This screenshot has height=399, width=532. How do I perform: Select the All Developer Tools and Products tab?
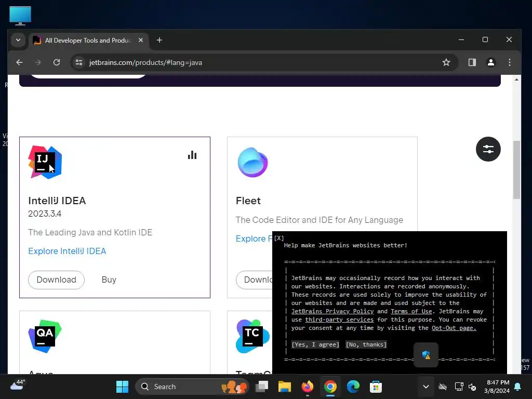pos(88,41)
